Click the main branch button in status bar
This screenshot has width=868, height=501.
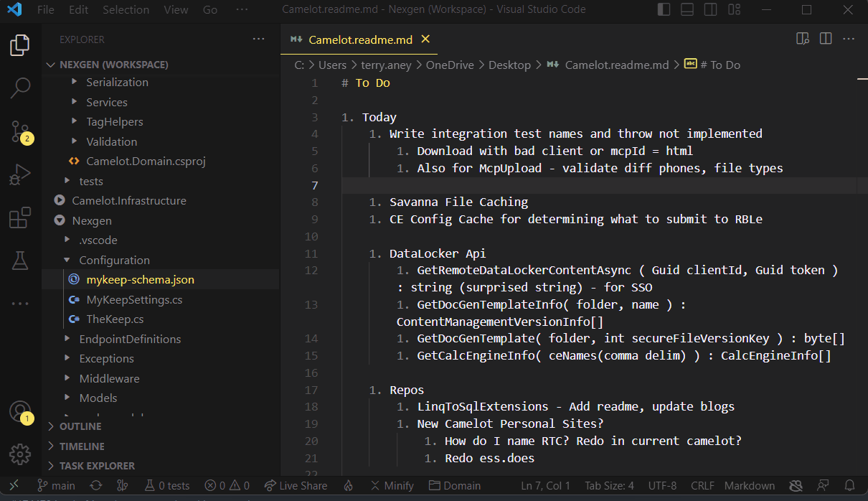pos(56,486)
